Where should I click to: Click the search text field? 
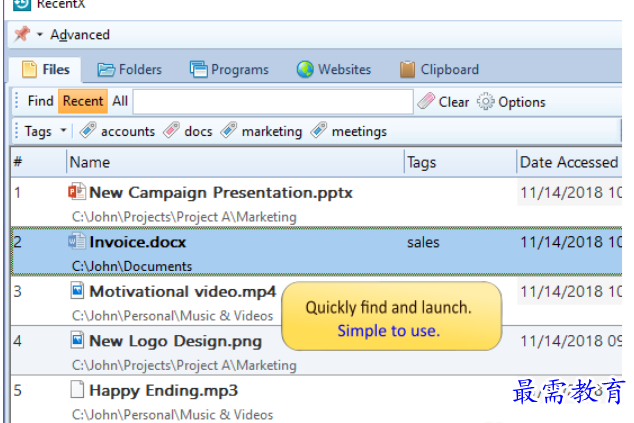272,101
